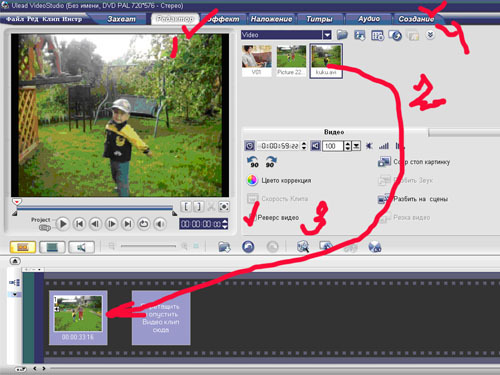Adjust the clip volume spinner arrows
The width and height of the screenshot is (500, 375).
pos(347,146)
